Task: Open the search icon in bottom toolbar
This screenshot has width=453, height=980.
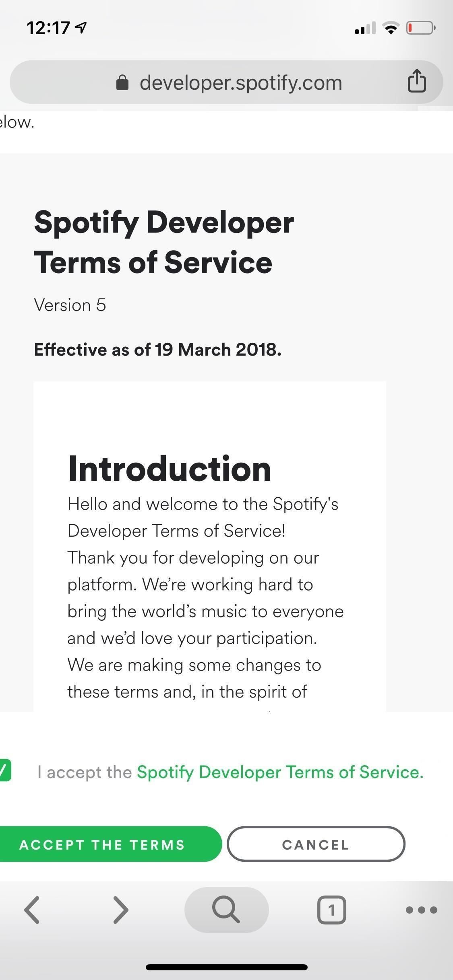Action: pyautogui.click(x=226, y=910)
